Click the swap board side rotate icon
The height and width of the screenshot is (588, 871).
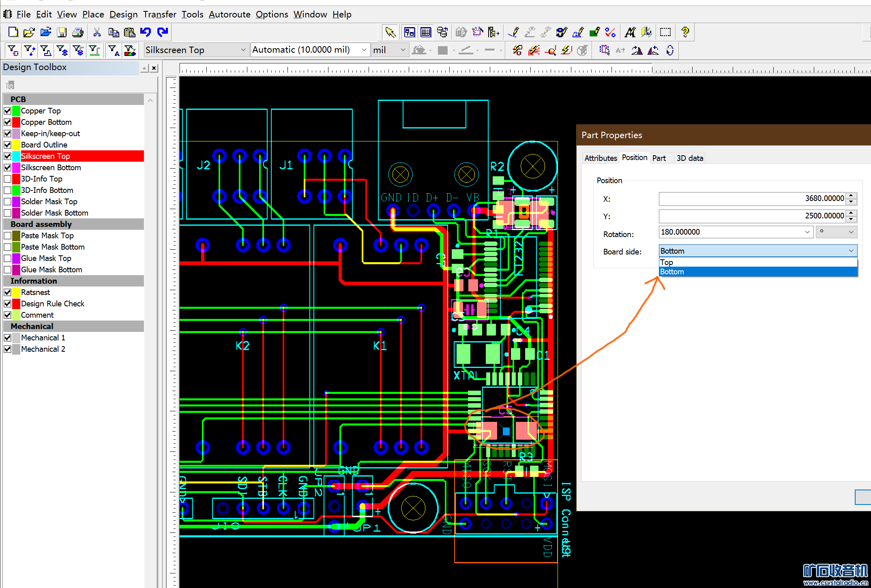(x=670, y=50)
